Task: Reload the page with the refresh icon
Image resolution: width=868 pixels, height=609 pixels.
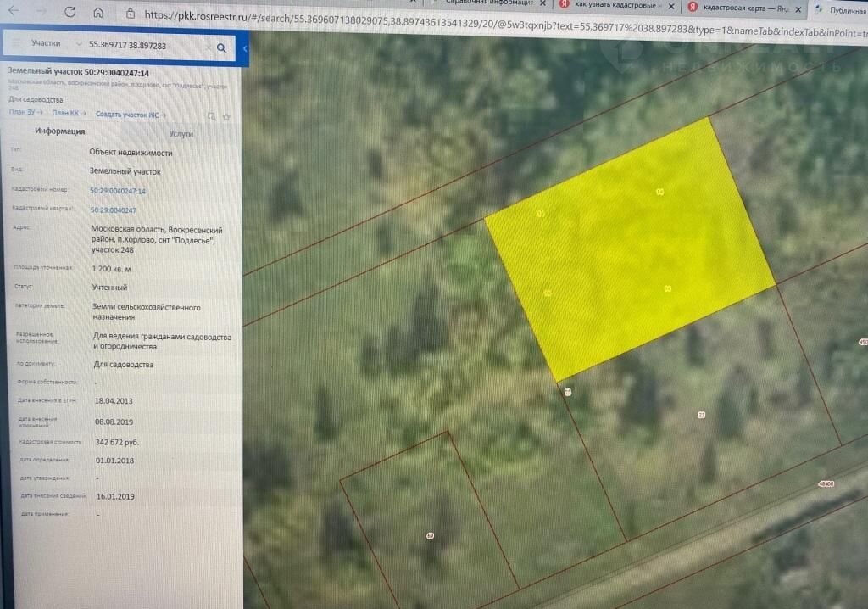Action: tap(70, 13)
